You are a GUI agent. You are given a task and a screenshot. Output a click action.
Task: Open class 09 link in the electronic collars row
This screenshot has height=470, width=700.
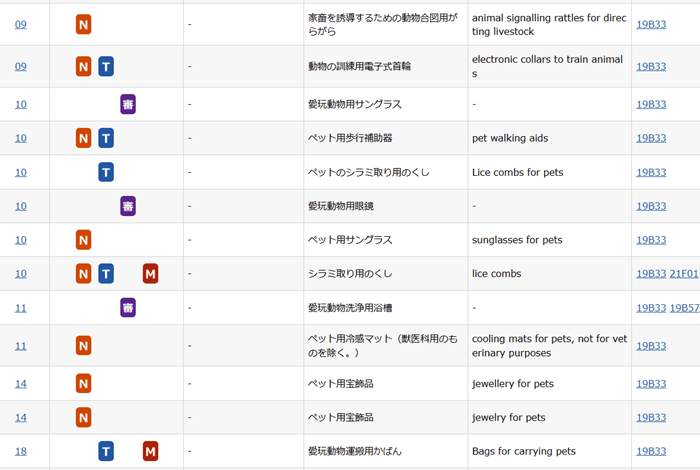21,66
